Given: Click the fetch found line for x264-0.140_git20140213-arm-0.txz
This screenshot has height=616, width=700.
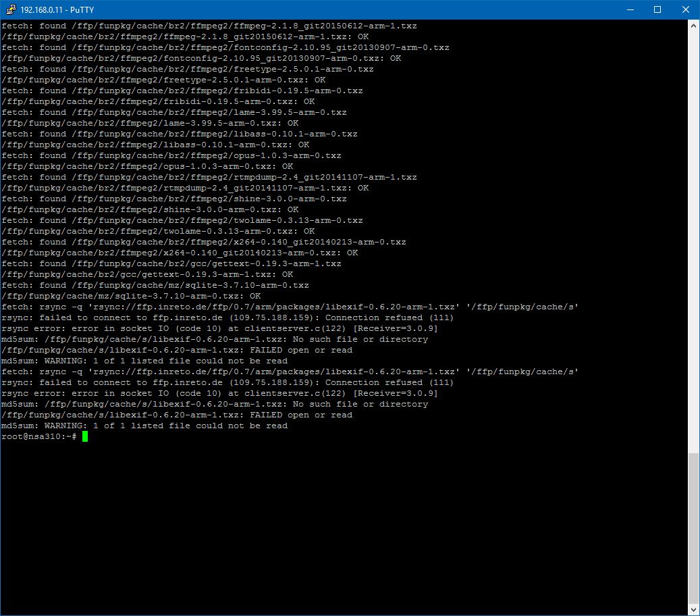Looking at the screenshot, I should click(204, 242).
